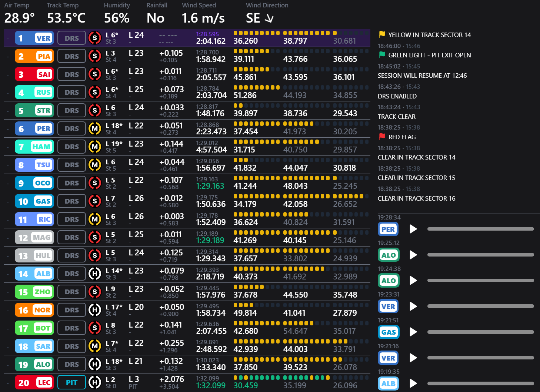The width and height of the screenshot is (540, 392).
Task: Seek in the ALO radio progress bar at 19:25:12
Action: click(x=480, y=255)
